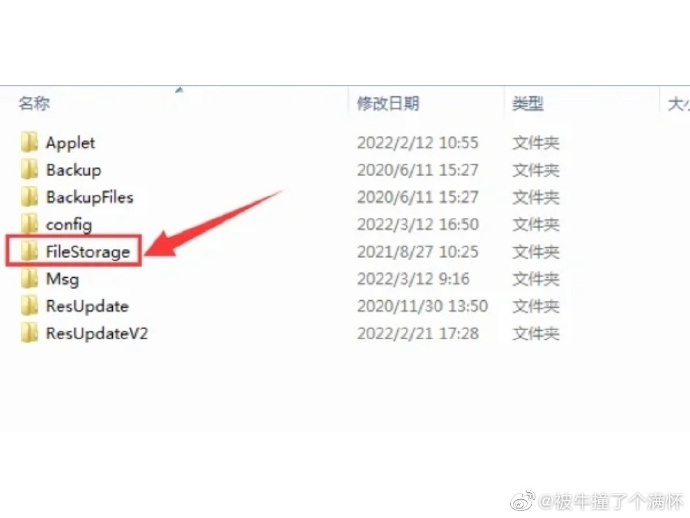Click the ResUpdate date 2020/11/30 13:50

tap(422, 306)
